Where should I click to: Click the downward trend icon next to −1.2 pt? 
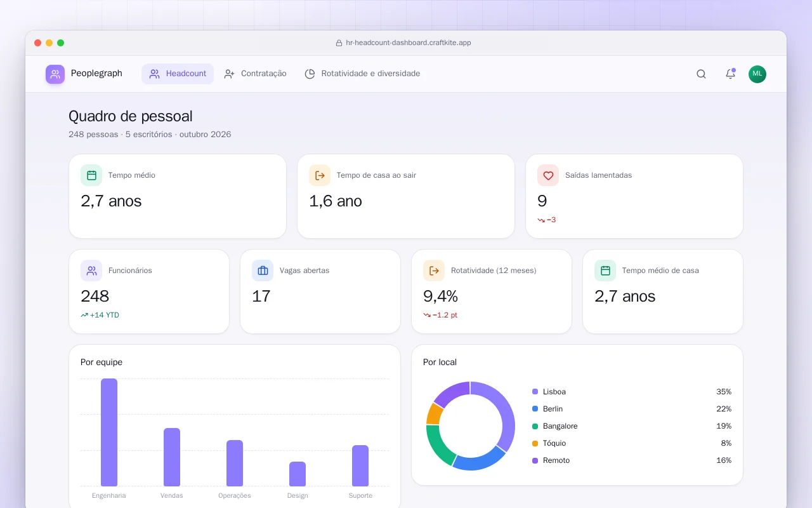click(427, 315)
